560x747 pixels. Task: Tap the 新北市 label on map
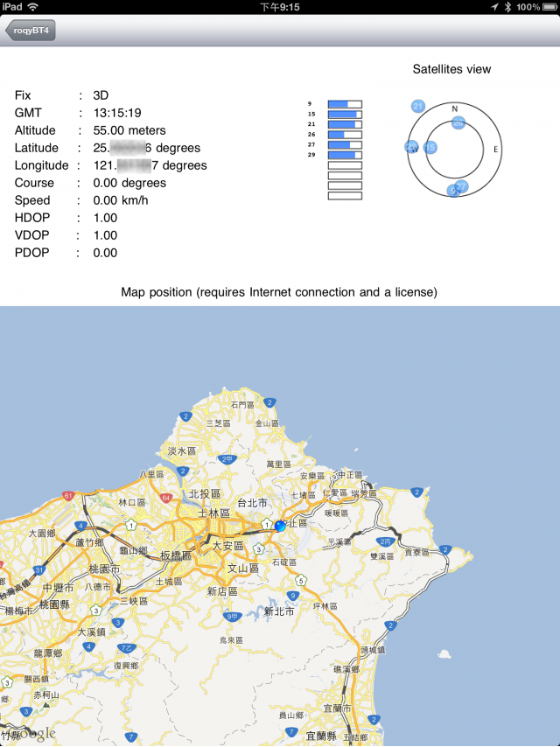[x=279, y=611]
